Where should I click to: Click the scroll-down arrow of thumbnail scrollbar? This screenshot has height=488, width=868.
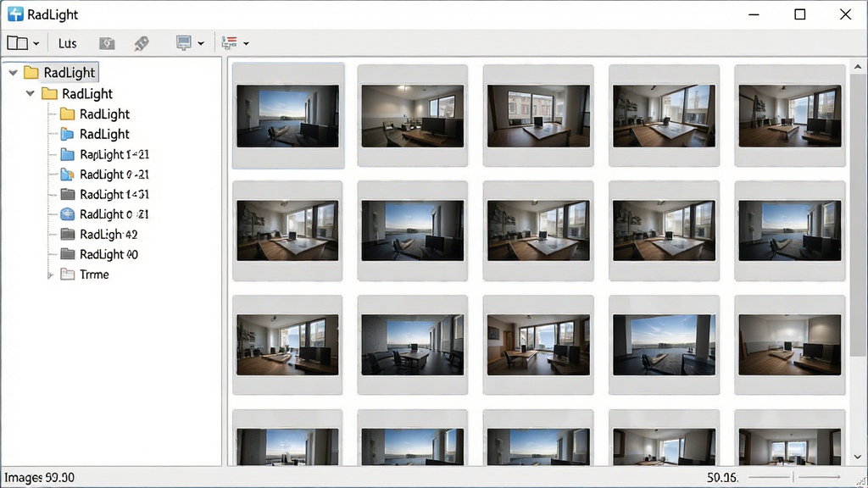click(x=858, y=457)
